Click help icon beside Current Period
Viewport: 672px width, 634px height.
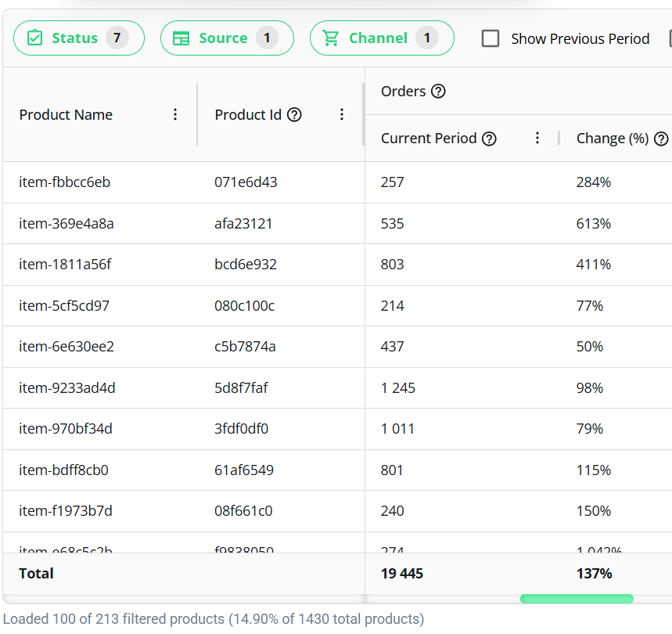(x=489, y=139)
